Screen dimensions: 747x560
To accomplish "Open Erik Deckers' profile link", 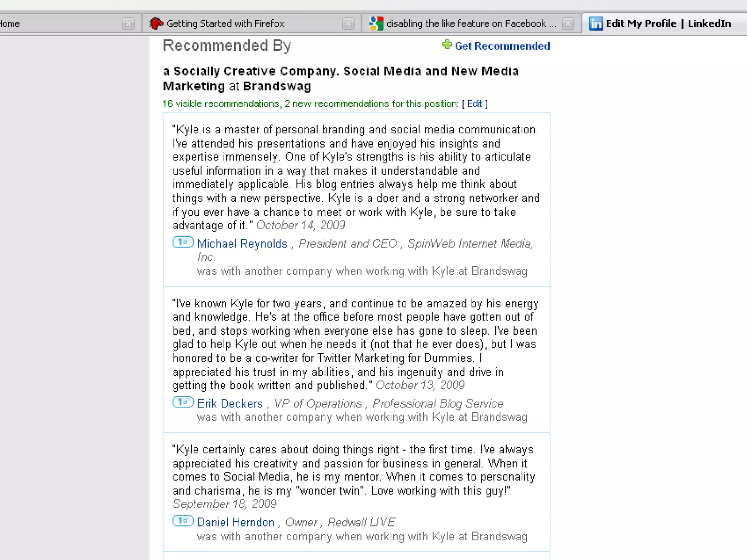I will point(230,404).
